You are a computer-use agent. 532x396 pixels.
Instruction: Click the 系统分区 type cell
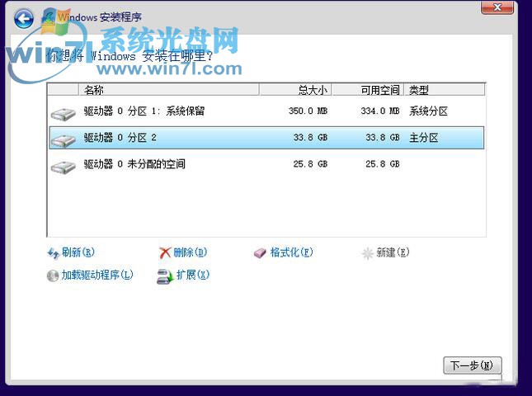(429, 111)
